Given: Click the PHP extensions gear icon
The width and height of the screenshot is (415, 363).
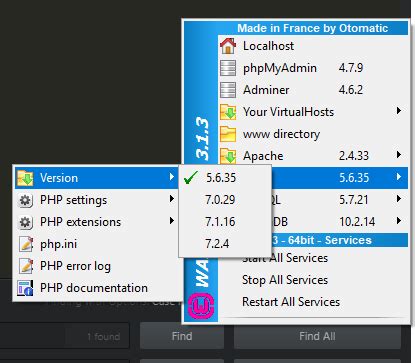Looking at the screenshot, I should 25,222.
